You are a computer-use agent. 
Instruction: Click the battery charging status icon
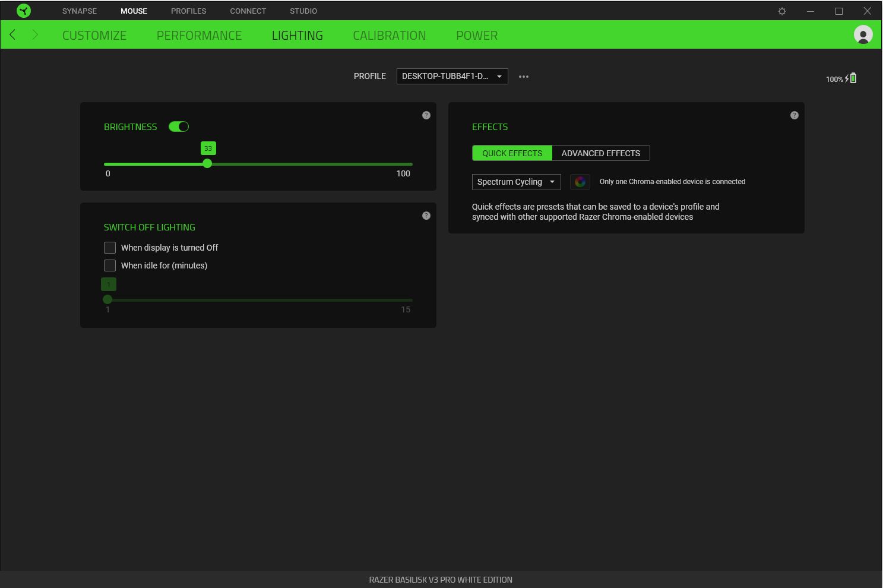pos(851,78)
